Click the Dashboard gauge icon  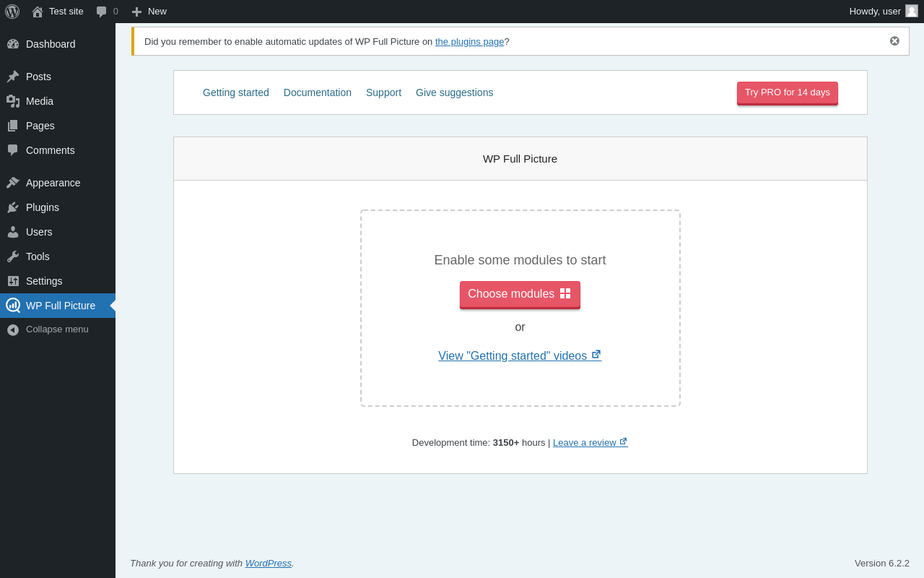13,44
